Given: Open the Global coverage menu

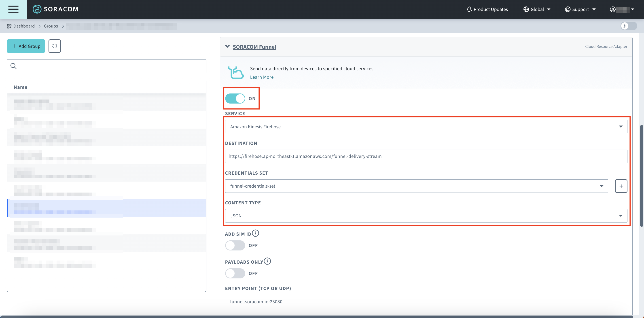Looking at the screenshot, I should (x=537, y=9).
